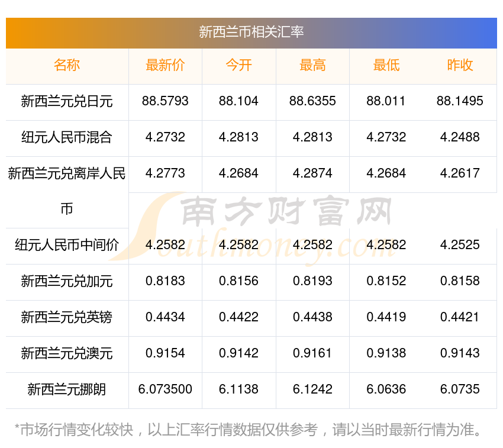Select 4.2582 in the 今开 column

[238, 245]
